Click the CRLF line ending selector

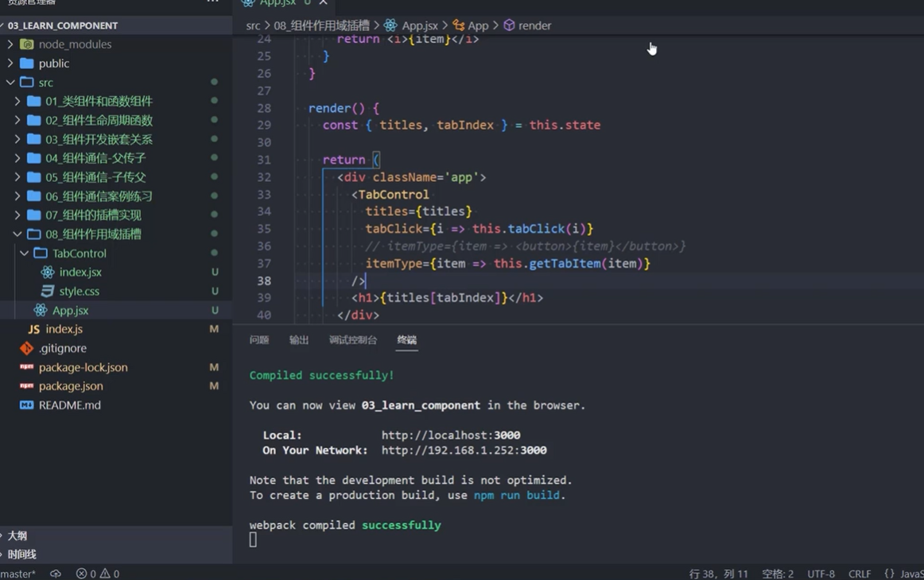pyautogui.click(x=859, y=574)
